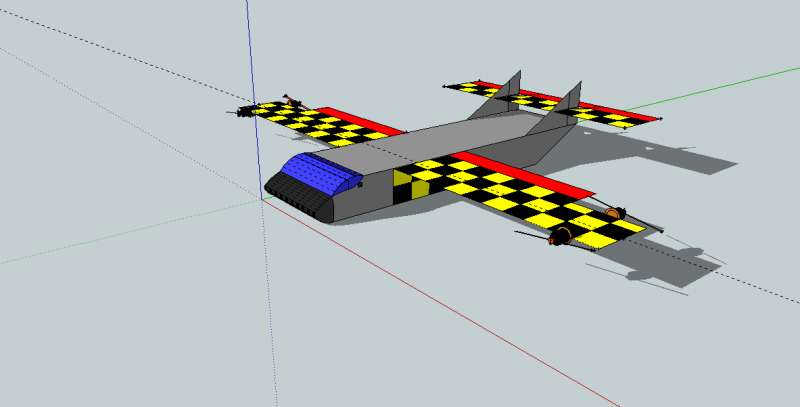
Task: Click the aircraft's shadow on the ground
Action: tap(660, 265)
